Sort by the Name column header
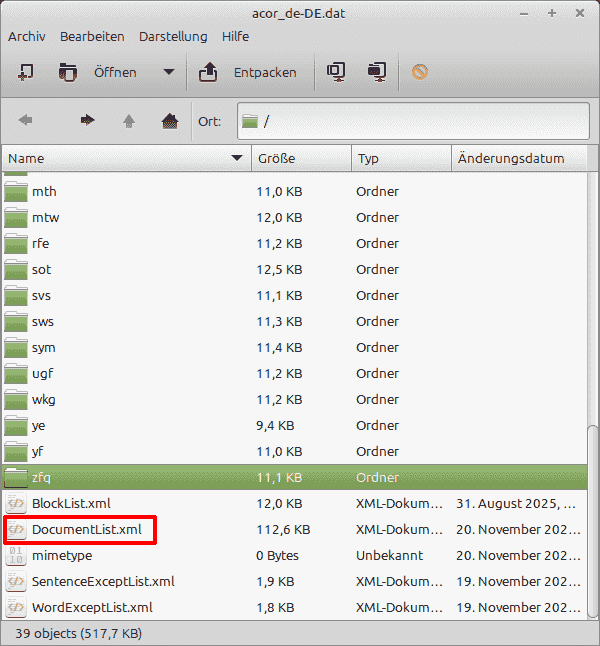Screen dimensions: 600x646 120,158
